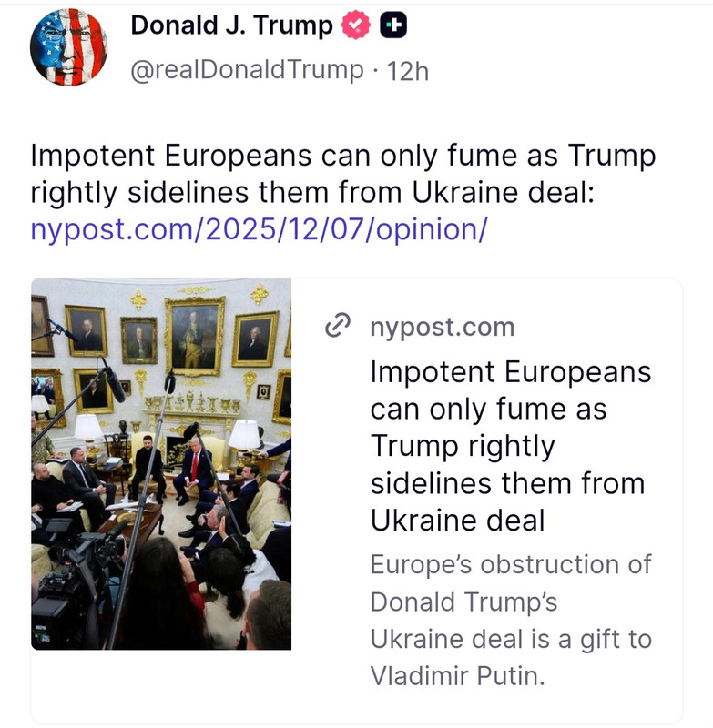Click the white lamp shade at photo's right

click(x=244, y=435)
